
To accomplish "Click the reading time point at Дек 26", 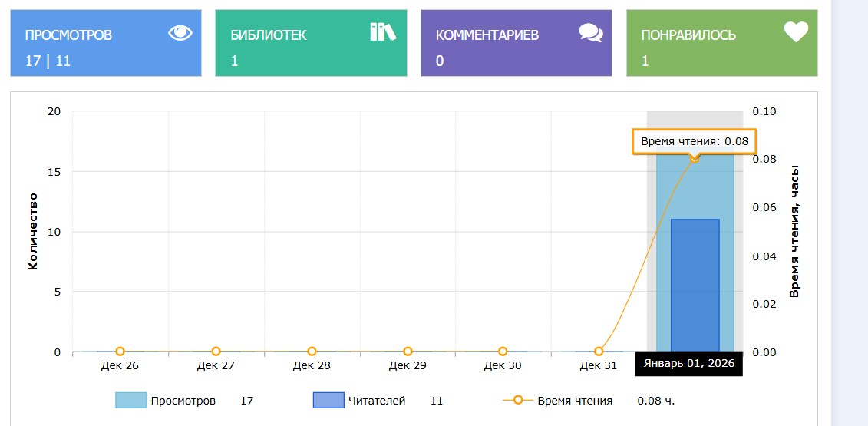I will tap(120, 352).
